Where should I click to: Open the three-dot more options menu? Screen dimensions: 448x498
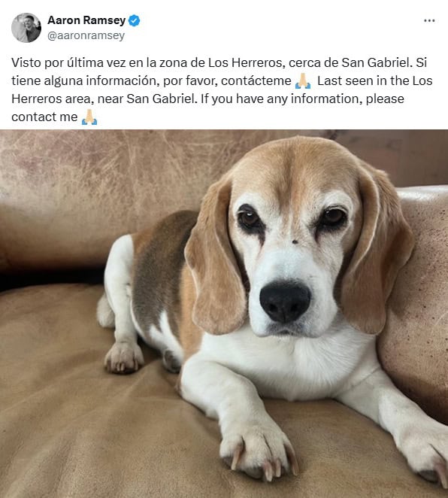tap(429, 20)
